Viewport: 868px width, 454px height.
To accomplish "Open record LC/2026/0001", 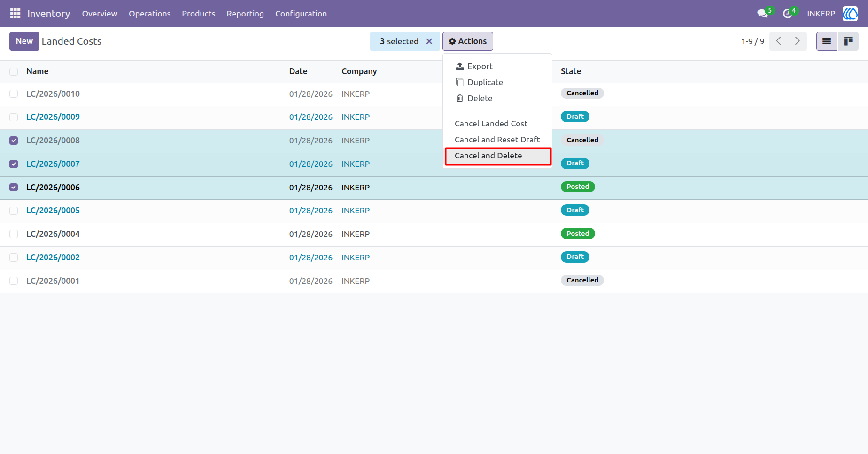I will click(x=53, y=281).
